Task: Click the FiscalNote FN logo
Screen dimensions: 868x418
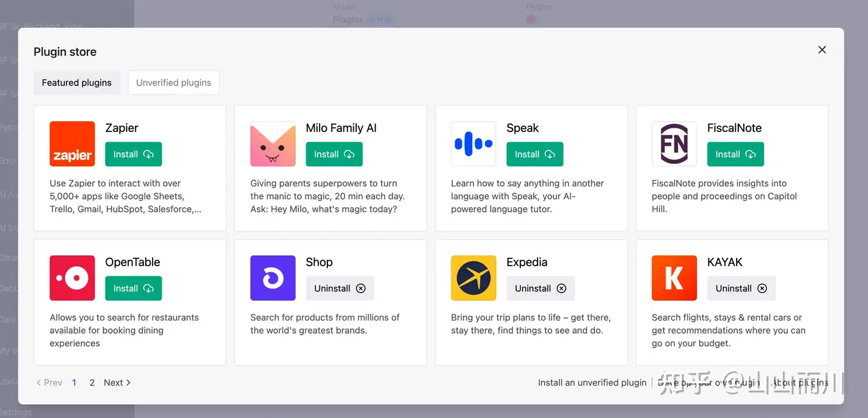Action: (675, 144)
